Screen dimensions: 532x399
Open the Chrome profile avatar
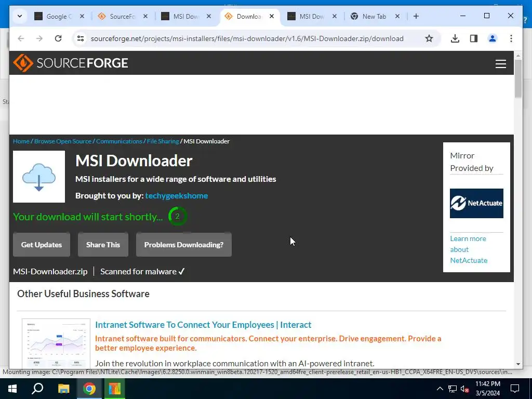pos(493,38)
